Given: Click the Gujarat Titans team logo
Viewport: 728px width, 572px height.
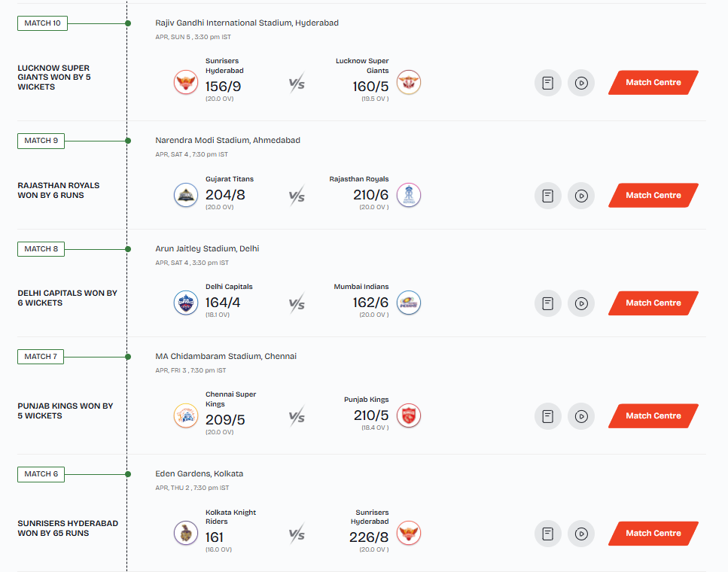Looking at the screenshot, I should (186, 196).
